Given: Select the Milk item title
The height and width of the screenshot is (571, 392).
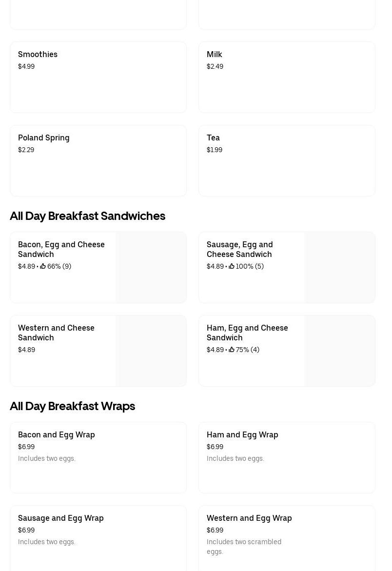Looking at the screenshot, I should tap(215, 54).
